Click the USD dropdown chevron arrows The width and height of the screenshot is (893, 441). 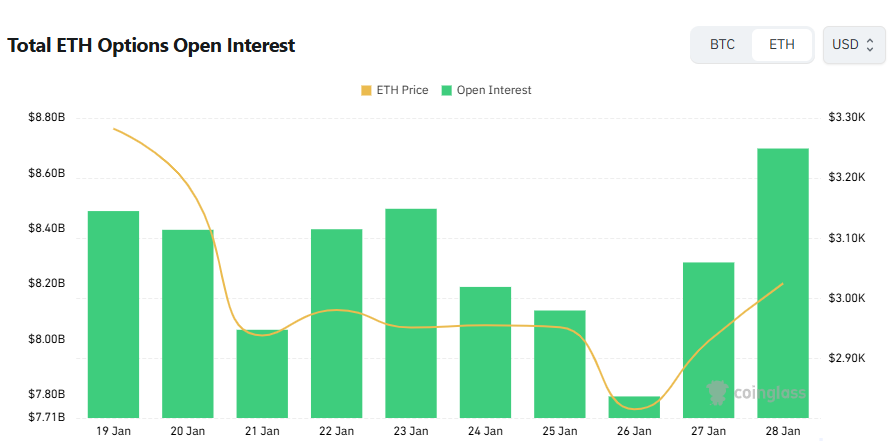tap(870, 45)
